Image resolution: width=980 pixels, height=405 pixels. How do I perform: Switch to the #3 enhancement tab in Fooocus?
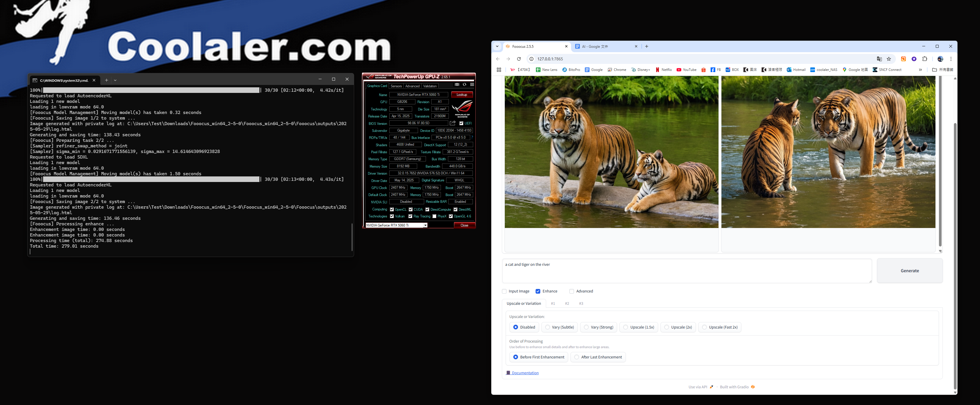coord(581,304)
